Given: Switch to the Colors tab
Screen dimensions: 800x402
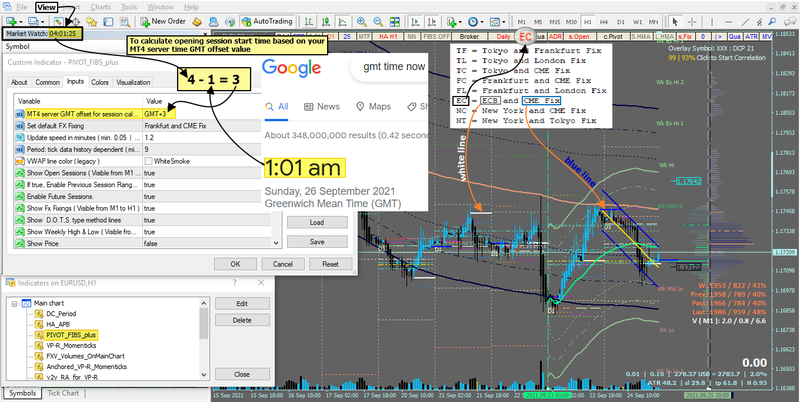Looking at the screenshot, I should [99, 82].
